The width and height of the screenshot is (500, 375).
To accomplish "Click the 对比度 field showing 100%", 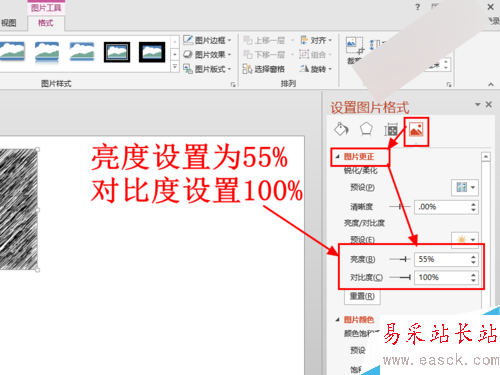I will [x=441, y=277].
